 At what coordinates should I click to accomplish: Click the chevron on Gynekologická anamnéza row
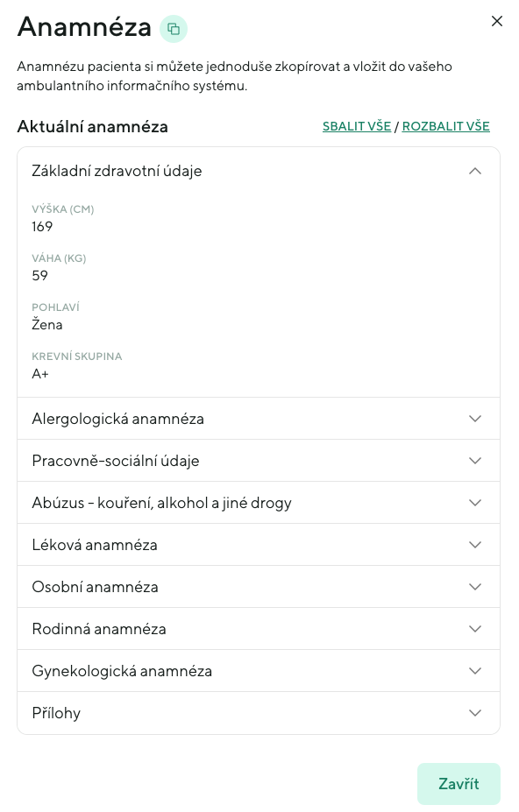[474, 670]
